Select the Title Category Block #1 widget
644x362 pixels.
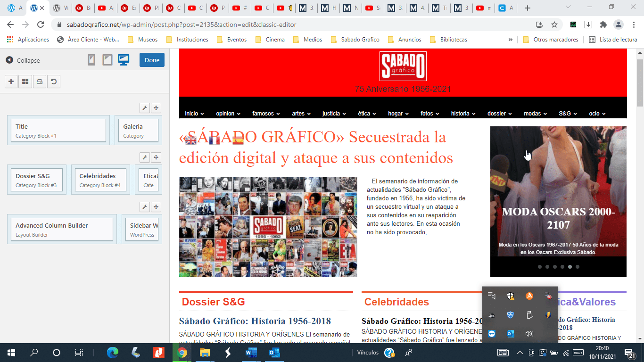(x=58, y=131)
